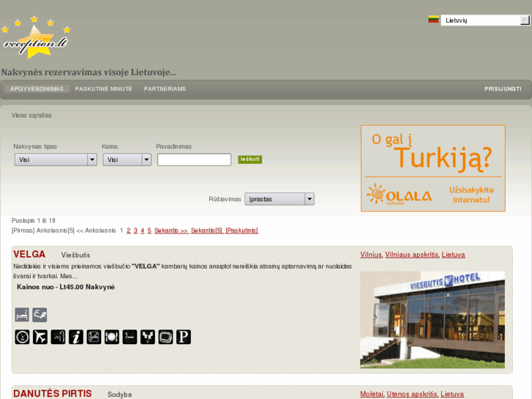Click the restaurant plate and cutlery icon
The height and width of the screenshot is (399, 532).
click(x=112, y=337)
